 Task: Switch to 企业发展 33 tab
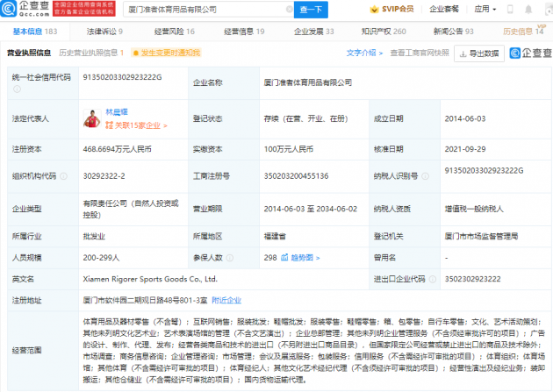coord(314,32)
